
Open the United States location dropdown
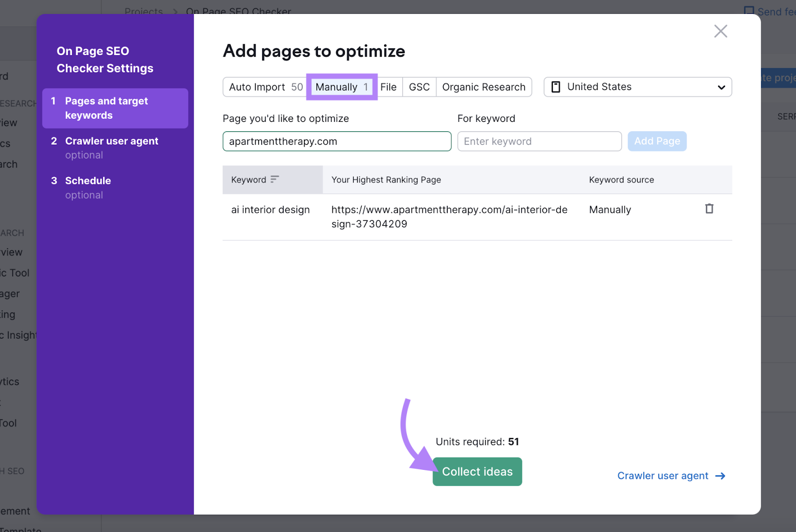[x=637, y=87]
